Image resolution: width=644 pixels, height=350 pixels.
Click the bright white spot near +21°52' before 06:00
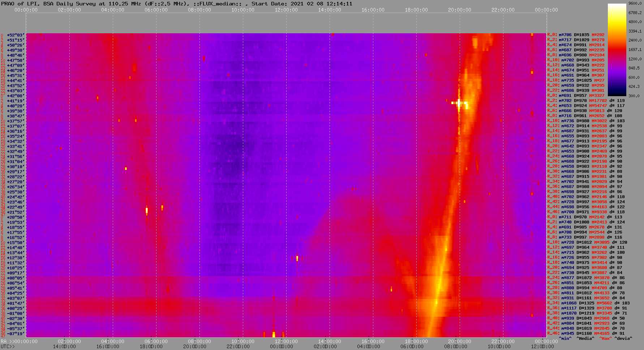tap(147, 210)
